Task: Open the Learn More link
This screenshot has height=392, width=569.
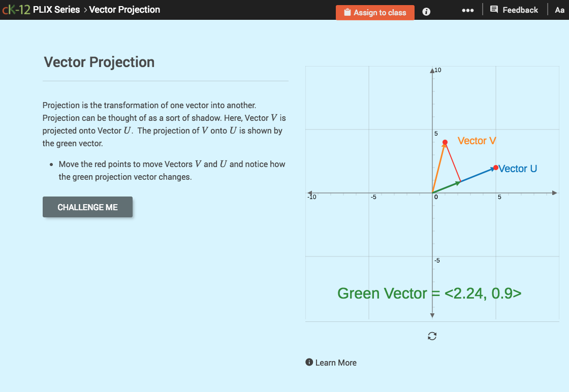Action: [x=336, y=362]
